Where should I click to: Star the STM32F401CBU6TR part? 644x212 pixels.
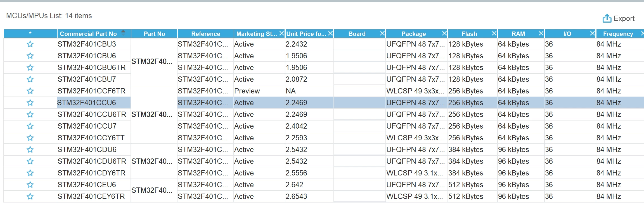click(30, 68)
